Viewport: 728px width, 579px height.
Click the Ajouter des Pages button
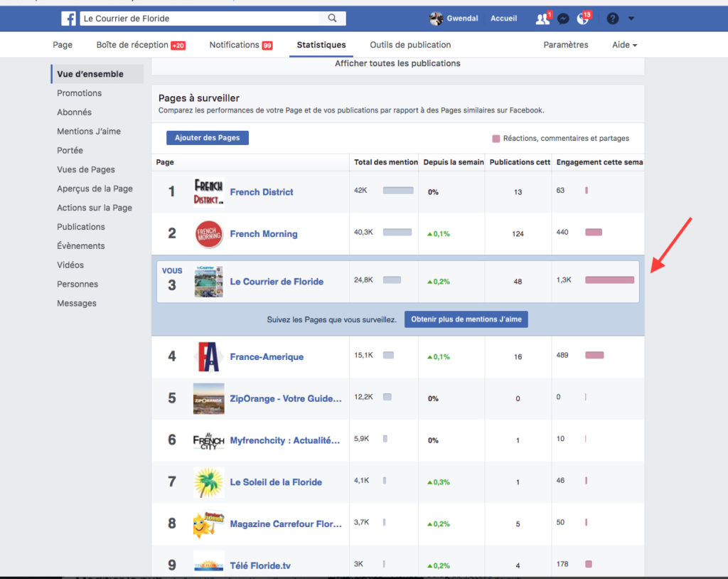pos(208,137)
